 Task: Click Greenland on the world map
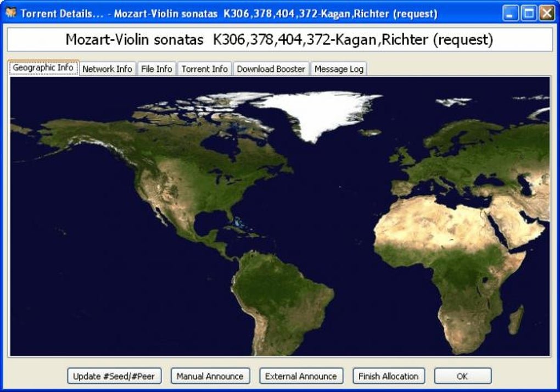318,113
